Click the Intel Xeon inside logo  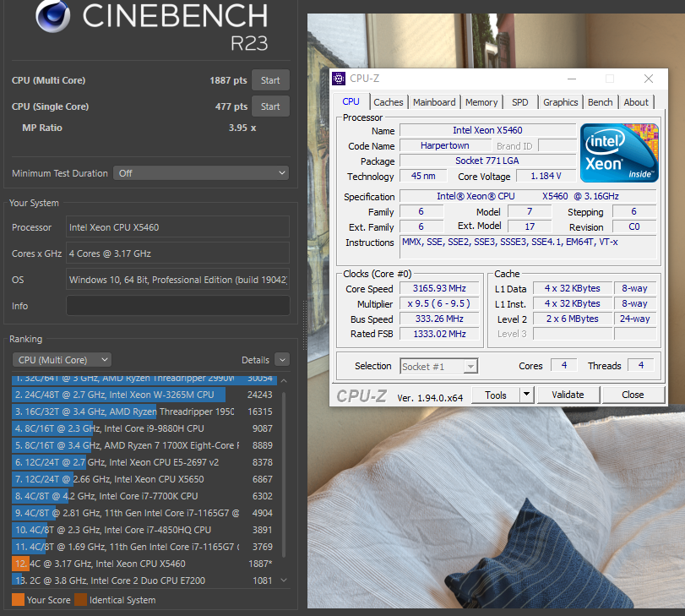click(x=619, y=153)
